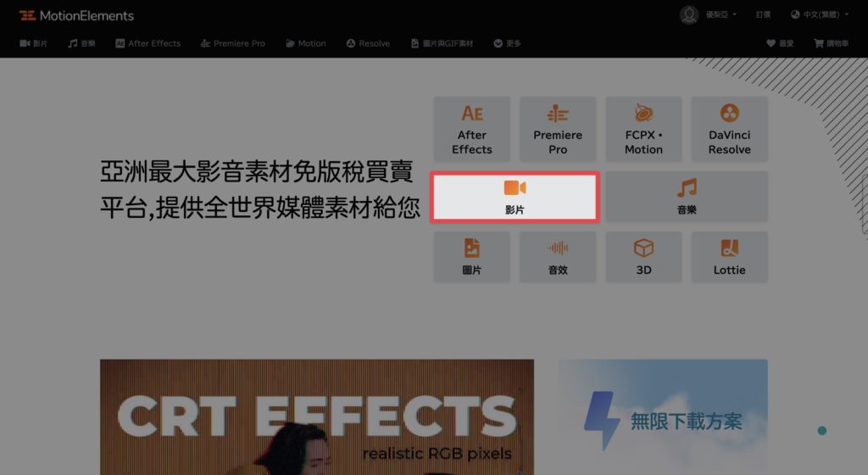Open the 購物車 shopping cart
The height and width of the screenshot is (475, 868).
tap(831, 43)
